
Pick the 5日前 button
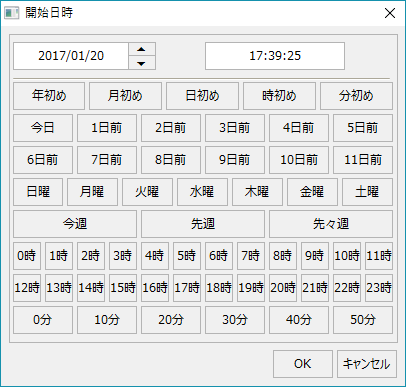363,128
